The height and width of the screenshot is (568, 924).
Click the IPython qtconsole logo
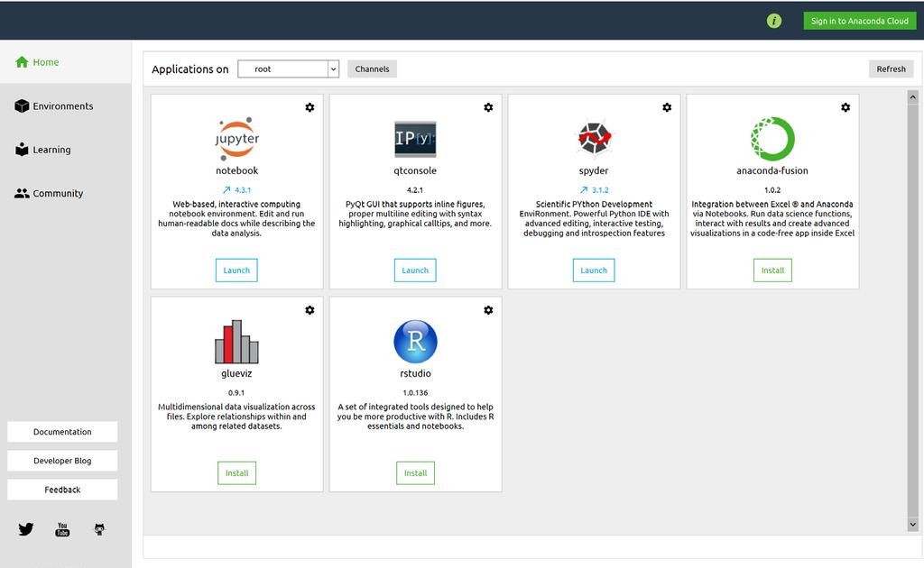coord(415,139)
